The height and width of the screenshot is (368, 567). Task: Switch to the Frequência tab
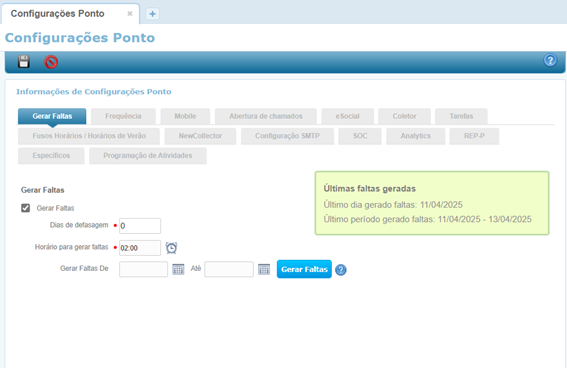point(123,116)
